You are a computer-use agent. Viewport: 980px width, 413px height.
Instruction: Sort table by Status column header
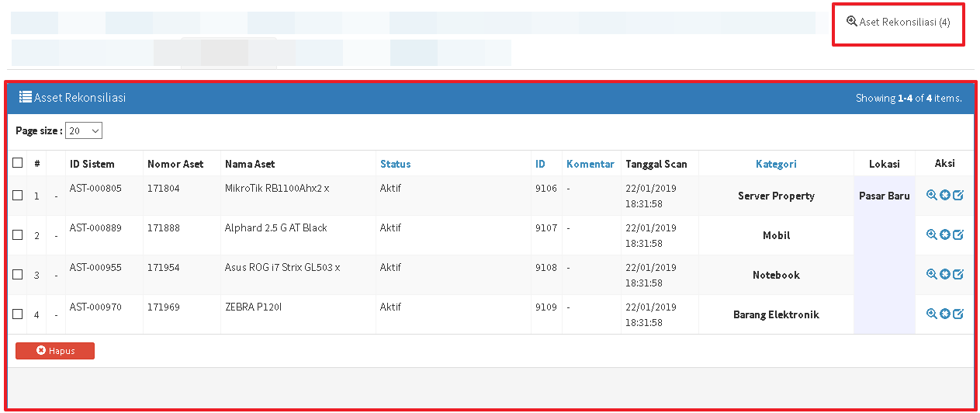click(x=395, y=164)
